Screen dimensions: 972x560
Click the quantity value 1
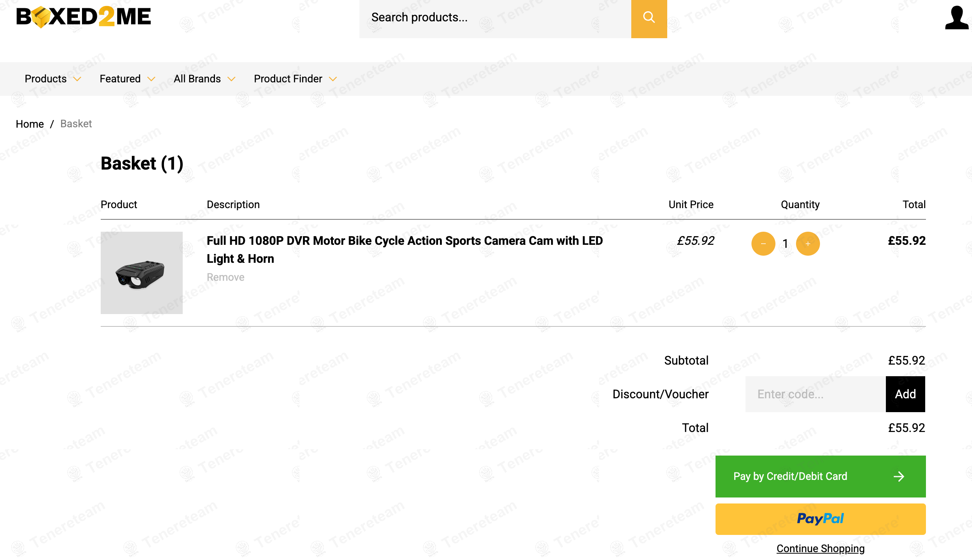click(x=786, y=243)
